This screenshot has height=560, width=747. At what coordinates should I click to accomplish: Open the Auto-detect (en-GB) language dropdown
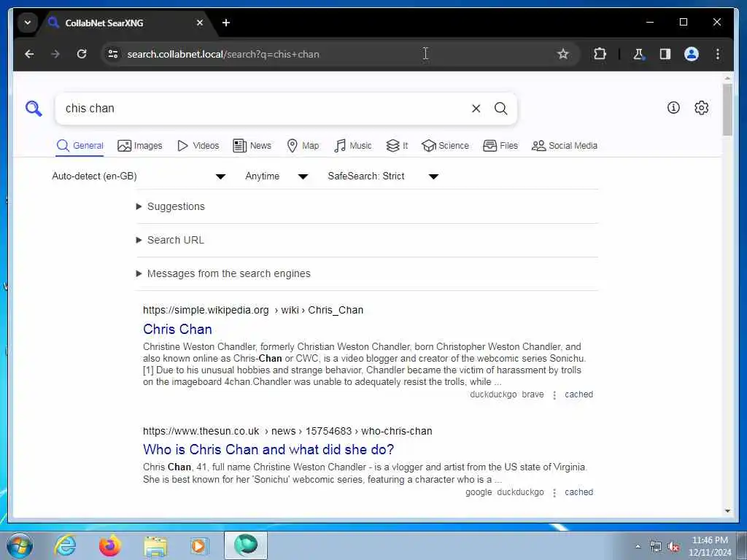pos(139,176)
